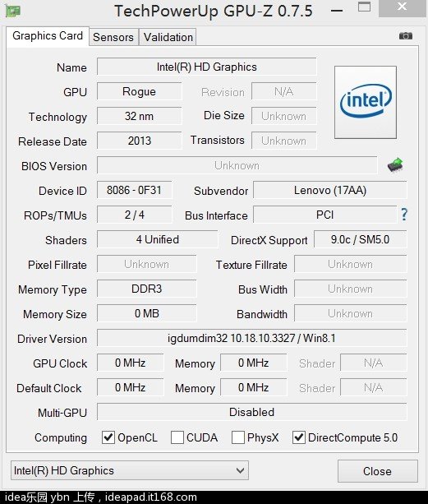Click the Close button

(378, 471)
